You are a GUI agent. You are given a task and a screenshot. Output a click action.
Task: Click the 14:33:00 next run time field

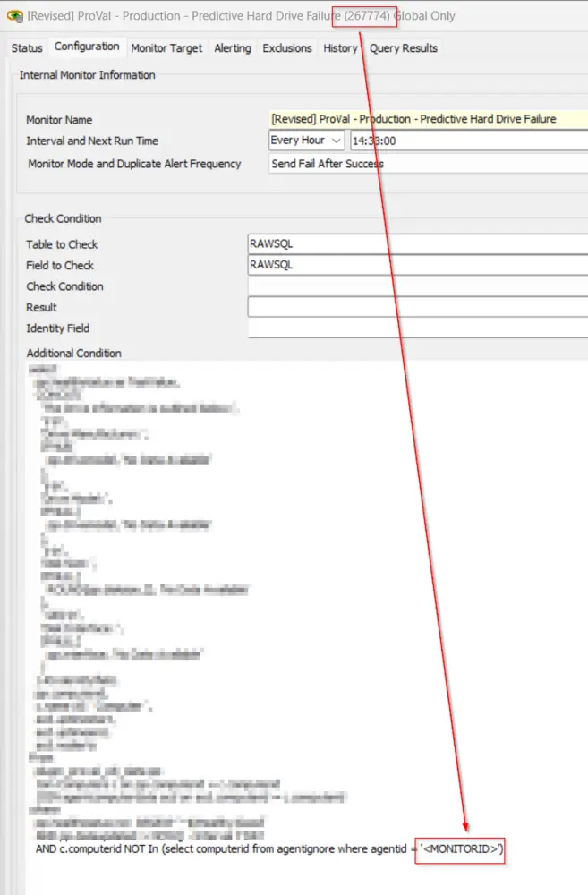pos(469,141)
